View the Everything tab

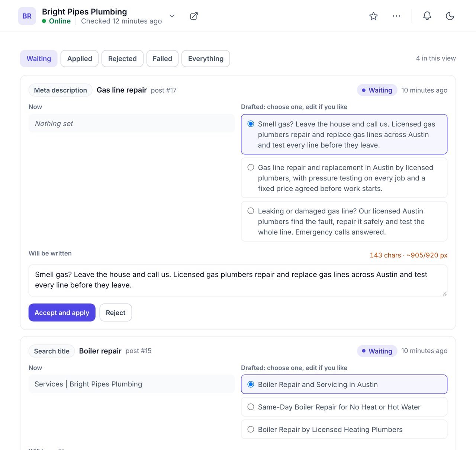point(206,58)
